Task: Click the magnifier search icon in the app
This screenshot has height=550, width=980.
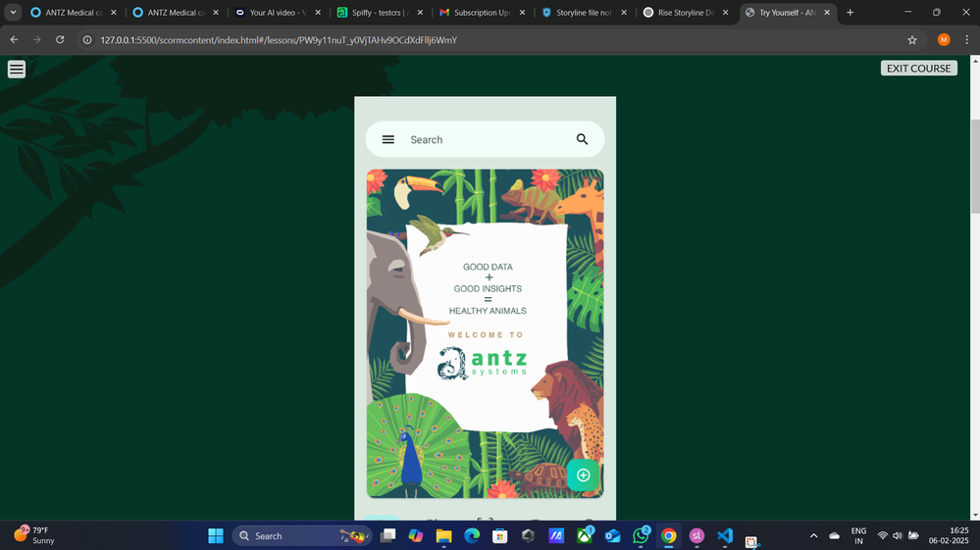Action: 582,139
